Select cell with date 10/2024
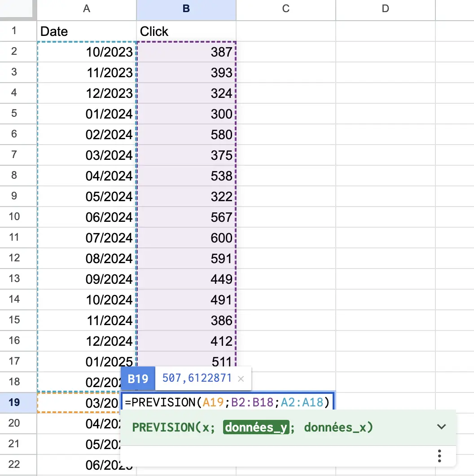This screenshot has width=474, height=476. (87, 300)
